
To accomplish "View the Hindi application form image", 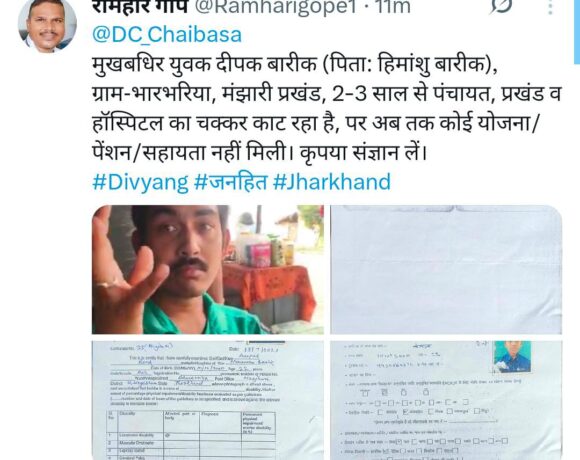I will tap(446, 400).
